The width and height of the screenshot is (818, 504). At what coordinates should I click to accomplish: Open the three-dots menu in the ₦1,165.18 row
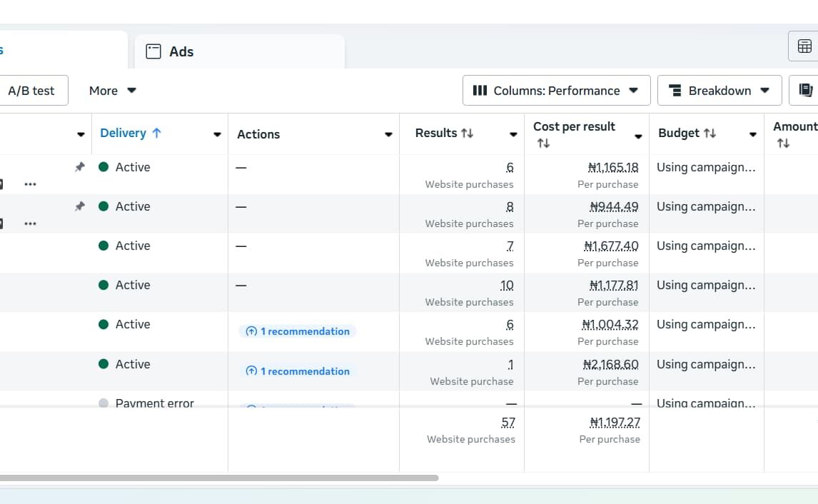coord(30,184)
